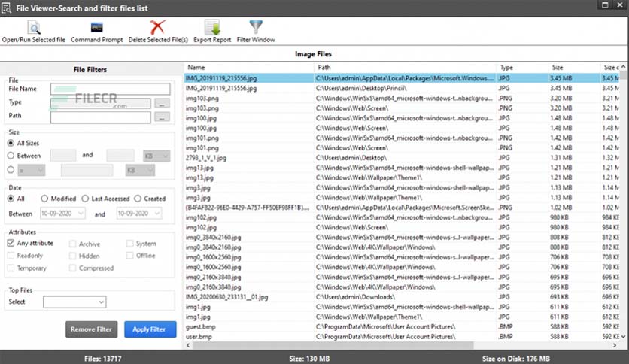Select img1.jpg in Wallpaper\Theme1 path
This screenshot has width=629, height=364.
[x=402, y=317]
